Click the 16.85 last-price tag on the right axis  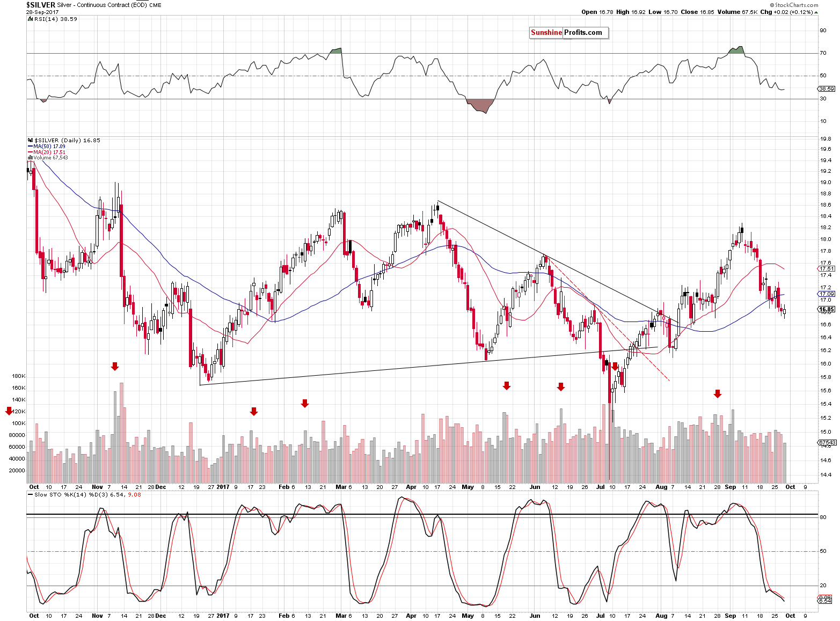coord(827,309)
